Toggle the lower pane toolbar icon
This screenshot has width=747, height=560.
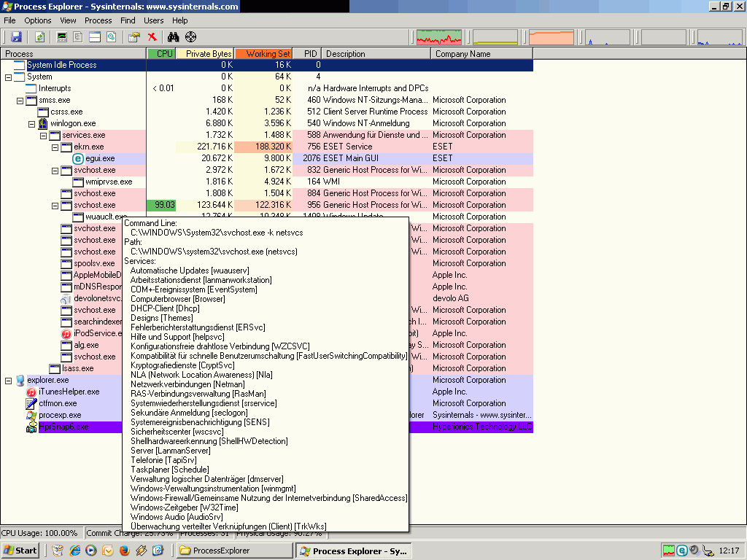(x=95, y=36)
